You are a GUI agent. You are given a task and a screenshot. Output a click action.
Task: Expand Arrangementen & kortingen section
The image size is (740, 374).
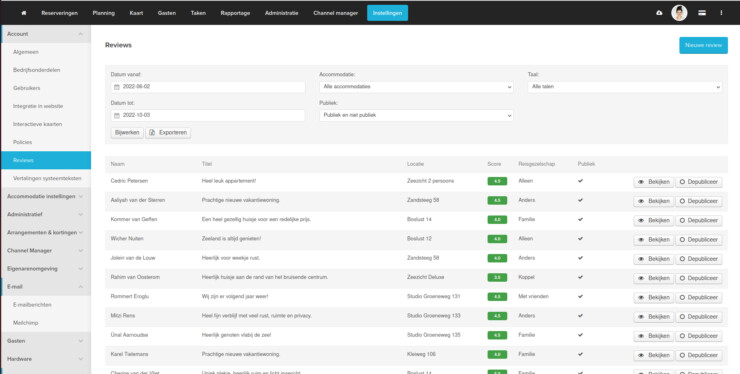coord(46,232)
